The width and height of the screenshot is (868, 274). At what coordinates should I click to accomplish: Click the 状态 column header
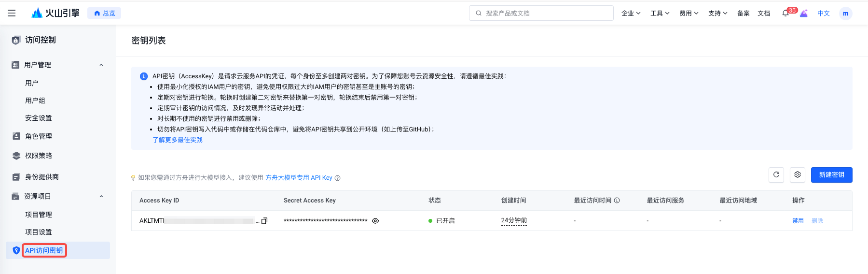coord(435,201)
